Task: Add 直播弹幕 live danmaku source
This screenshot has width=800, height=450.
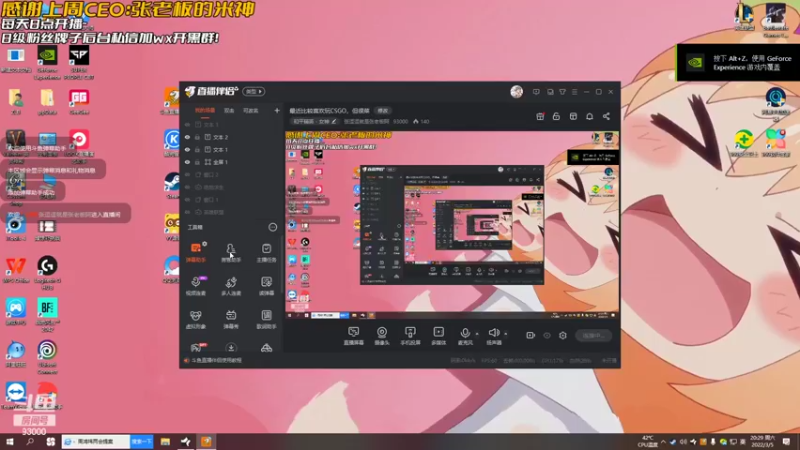Action: [354, 336]
